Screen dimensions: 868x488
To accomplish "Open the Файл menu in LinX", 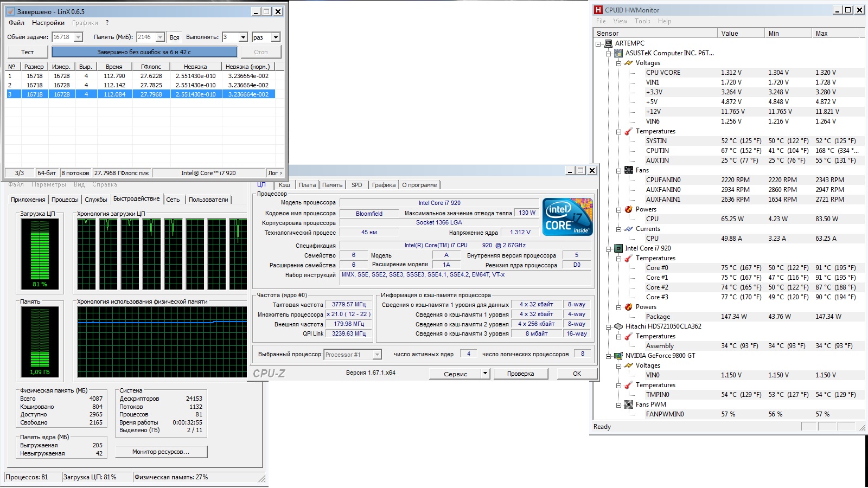I will pos(16,23).
